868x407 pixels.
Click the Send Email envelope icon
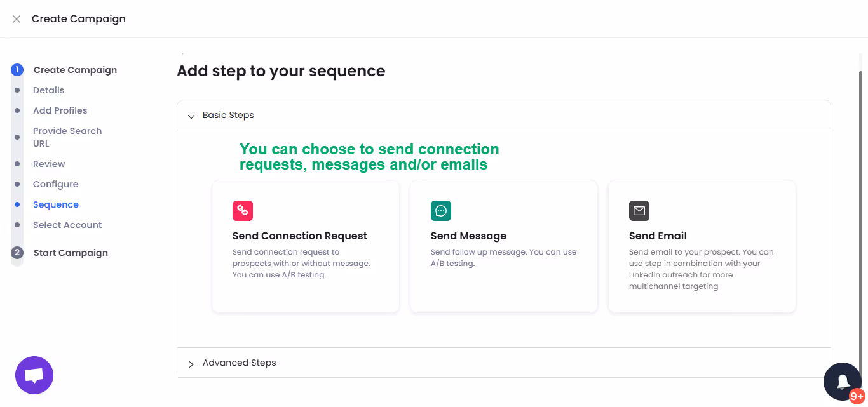pyautogui.click(x=639, y=210)
